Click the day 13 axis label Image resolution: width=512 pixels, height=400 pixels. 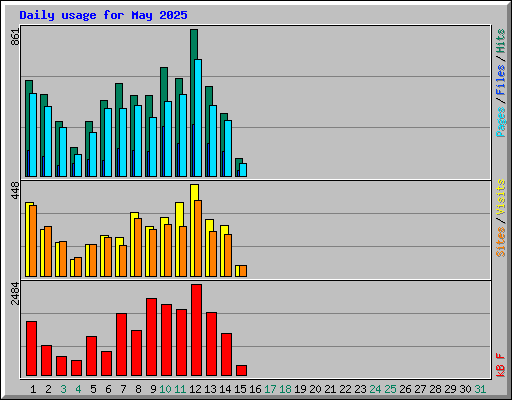click(x=210, y=389)
